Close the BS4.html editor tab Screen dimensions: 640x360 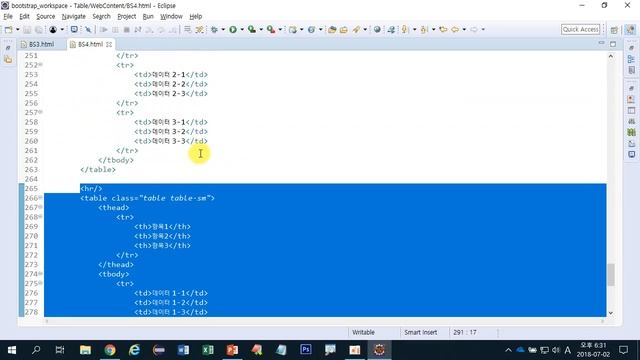pos(109,44)
